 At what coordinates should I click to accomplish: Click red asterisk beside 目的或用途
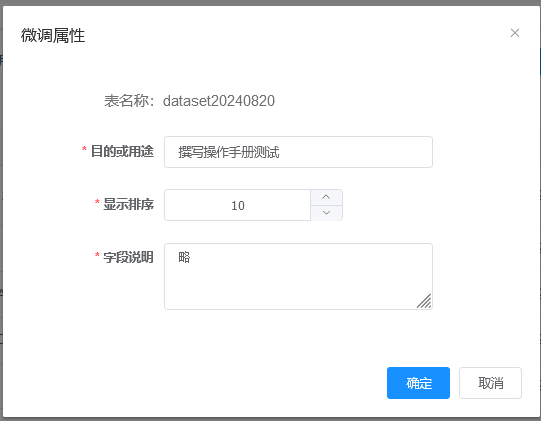click(x=84, y=150)
